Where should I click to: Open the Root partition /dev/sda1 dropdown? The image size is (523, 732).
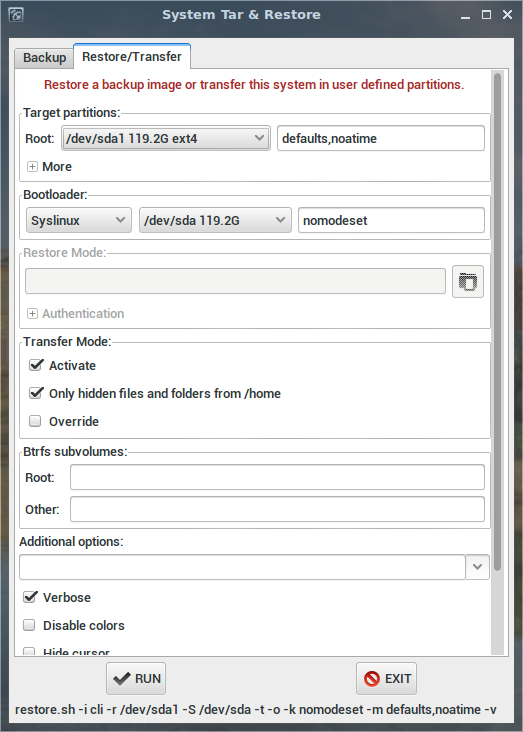tap(166, 138)
